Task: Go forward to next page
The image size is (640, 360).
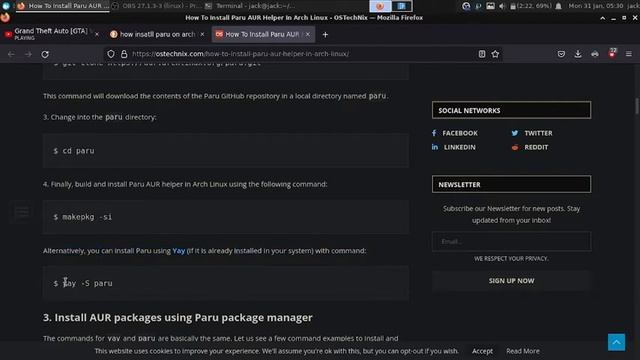Action: tap(28, 54)
